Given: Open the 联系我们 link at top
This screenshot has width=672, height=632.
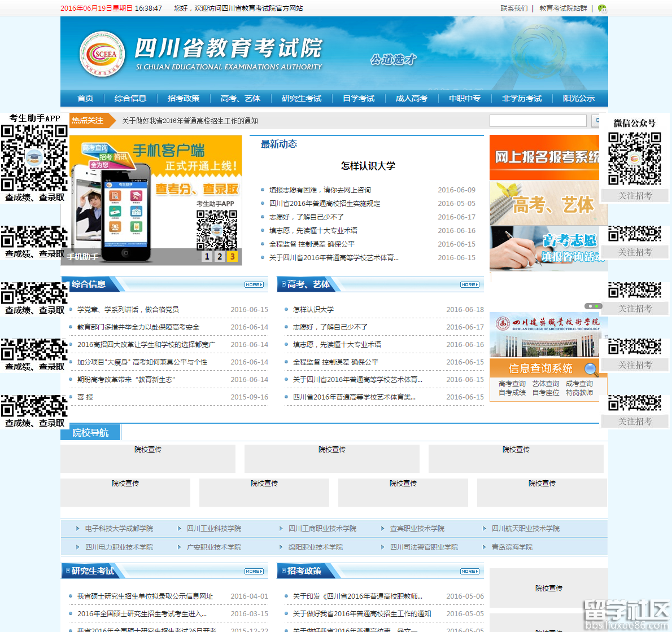Looking at the screenshot, I should [x=514, y=8].
